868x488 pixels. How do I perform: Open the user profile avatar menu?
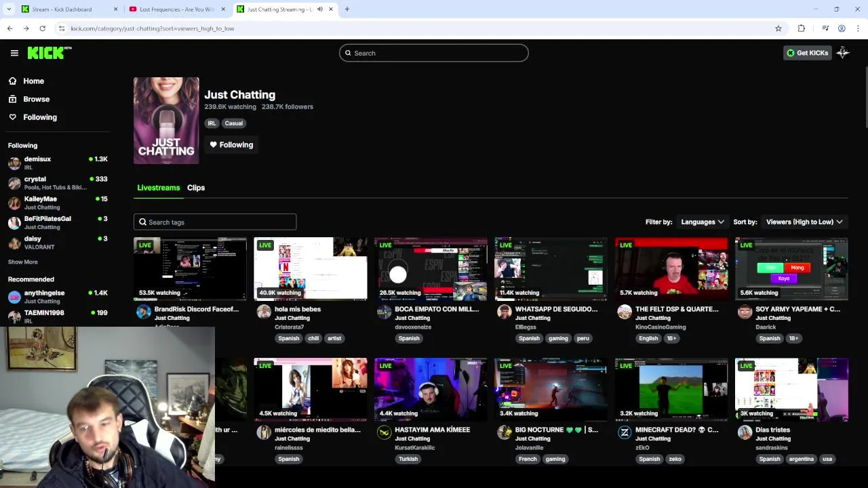[843, 53]
